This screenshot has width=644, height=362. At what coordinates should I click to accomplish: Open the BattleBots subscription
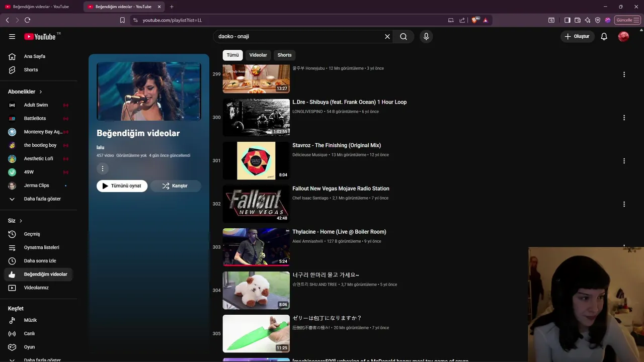[x=39, y=118]
